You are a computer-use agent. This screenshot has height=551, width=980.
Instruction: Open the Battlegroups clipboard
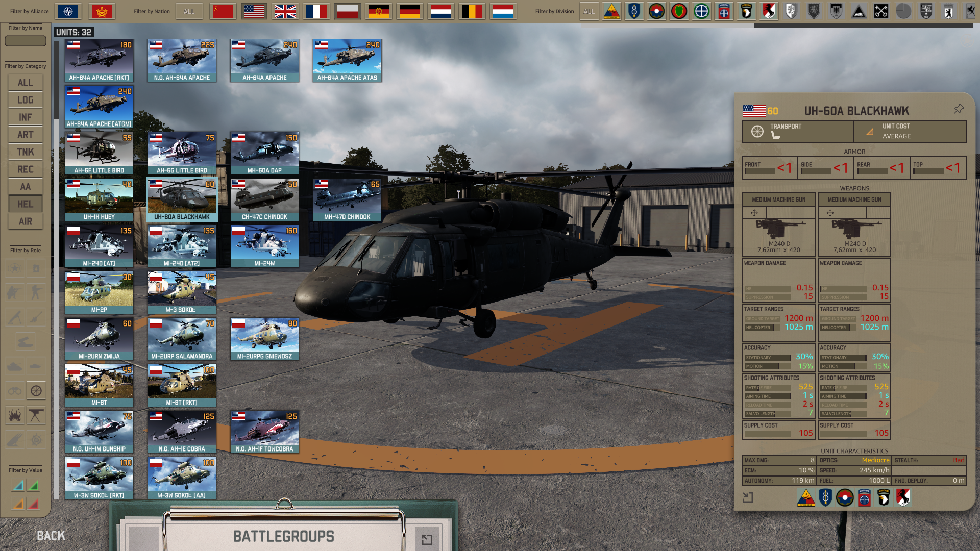coord(283,536)
